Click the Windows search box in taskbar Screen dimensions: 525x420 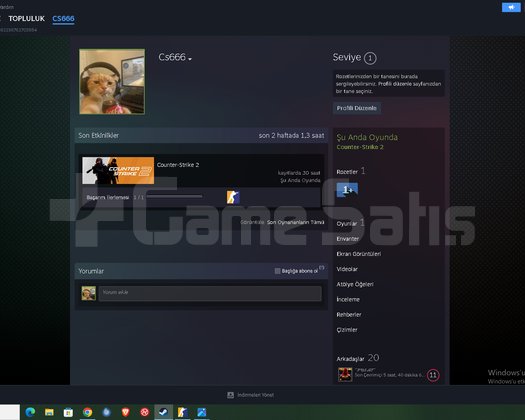(x=10, y=412)
